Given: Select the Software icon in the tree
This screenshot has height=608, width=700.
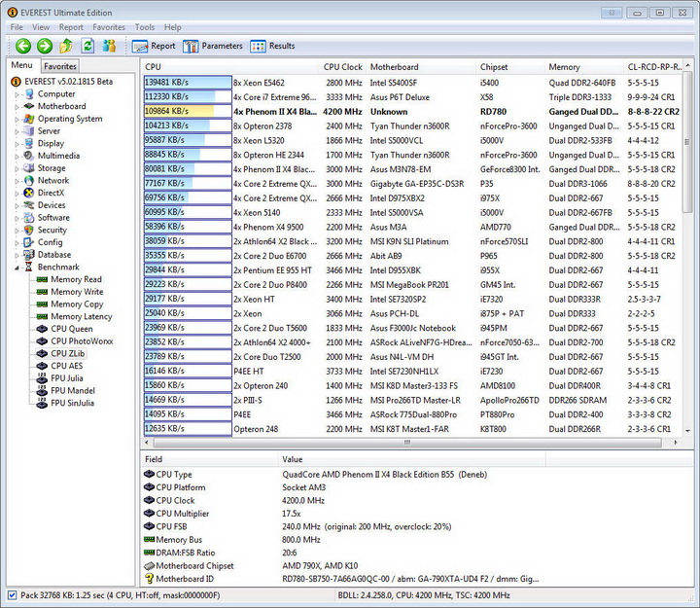Looking at the screenshot, I should (29, 218).
